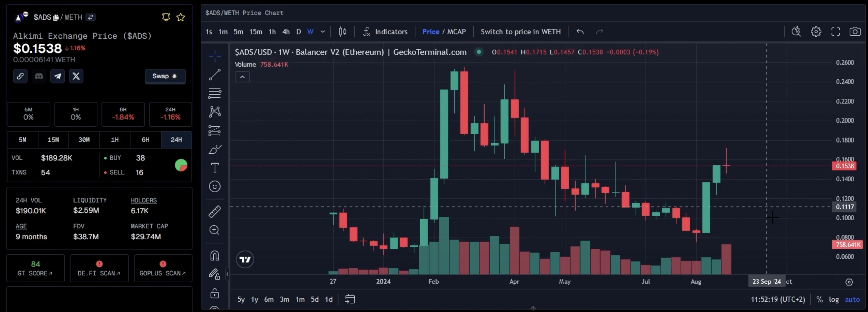The height and width of the screenshot is (312, 868).
Task: Select the ruler measure tool
Action: click(x=214, y=212)
